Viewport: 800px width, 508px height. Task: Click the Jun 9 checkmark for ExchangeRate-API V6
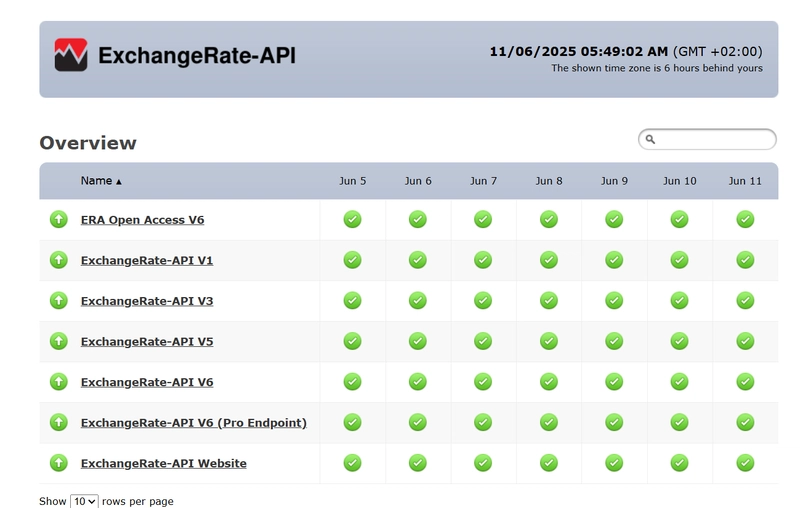click(x=614, y=382)
